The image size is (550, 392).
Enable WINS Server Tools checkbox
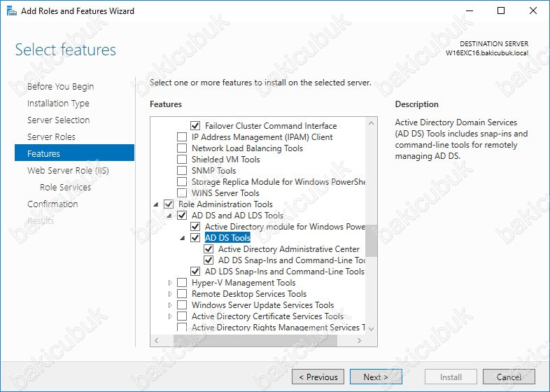tap(182, 193)
